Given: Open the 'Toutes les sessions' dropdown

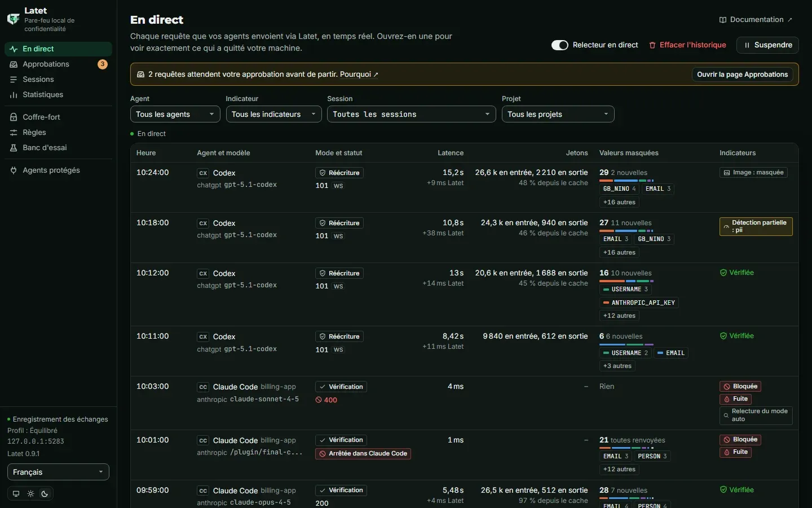Looking at the screenshot, I should 412,115.
